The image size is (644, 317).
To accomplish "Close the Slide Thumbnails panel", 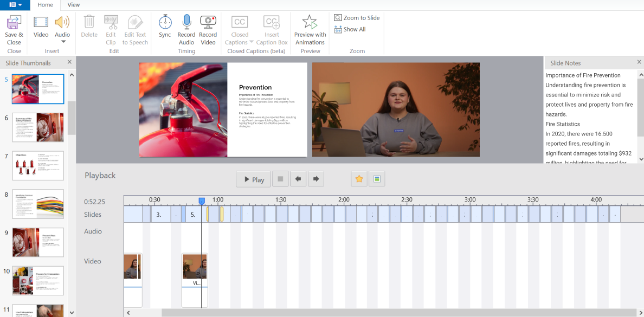I will (x=69, y=62).
